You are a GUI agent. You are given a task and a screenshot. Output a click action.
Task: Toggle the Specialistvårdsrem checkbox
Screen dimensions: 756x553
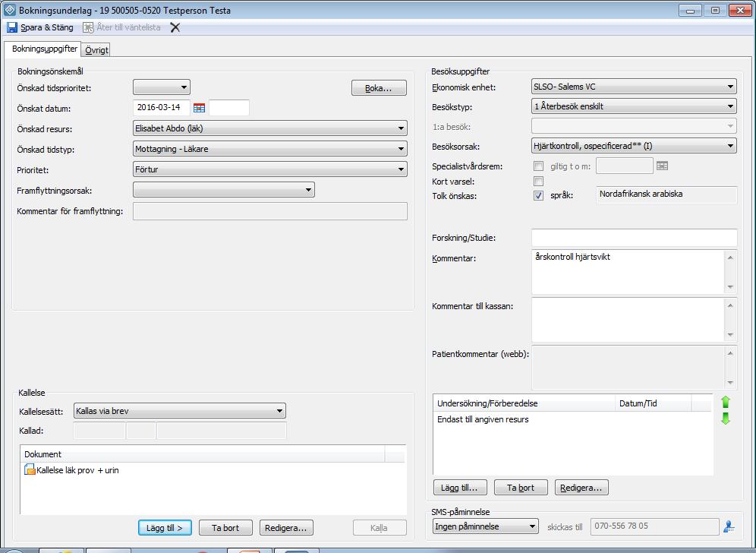click(x=539, y=166)
